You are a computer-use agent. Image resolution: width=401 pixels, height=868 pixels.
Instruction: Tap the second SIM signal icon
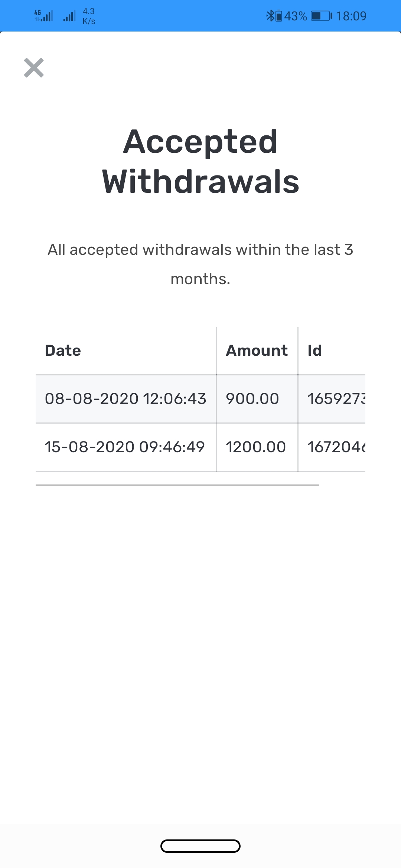pyautogui.click(x=69, y=16)
